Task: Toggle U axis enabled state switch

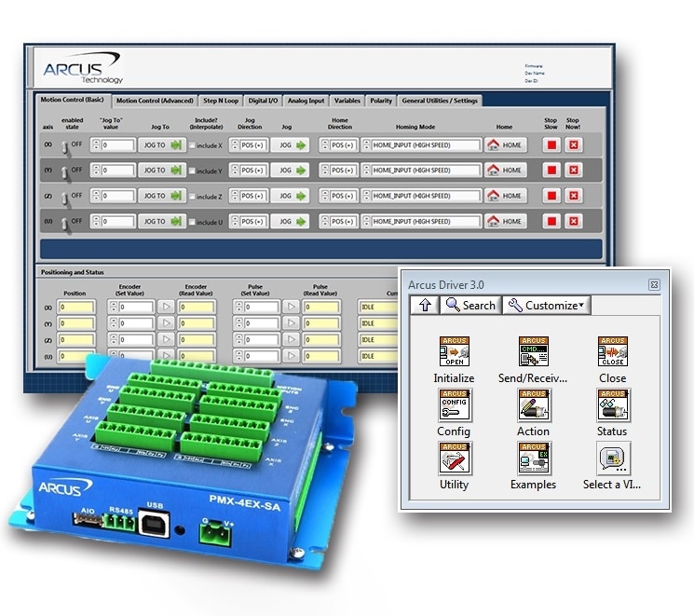Action: coord(65,225)
